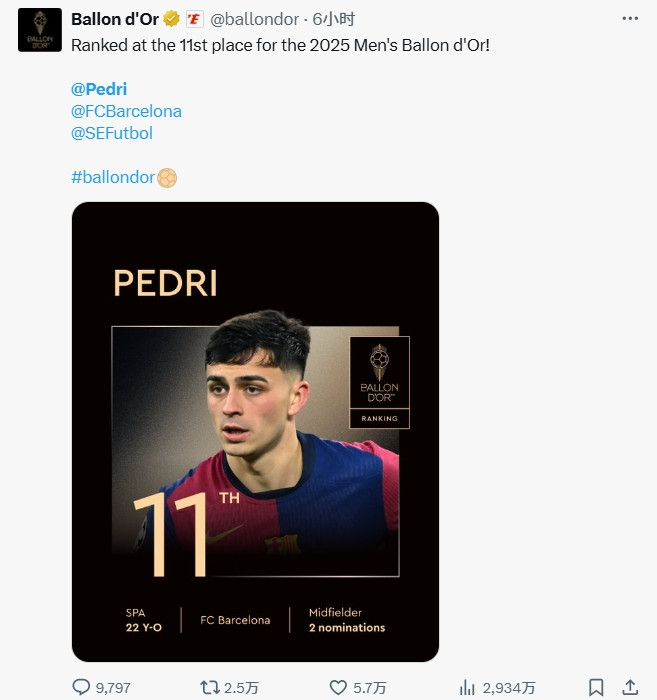Open the tweet's more options menu
Viewport: 657px width, 700px height.
coord(629,19)
